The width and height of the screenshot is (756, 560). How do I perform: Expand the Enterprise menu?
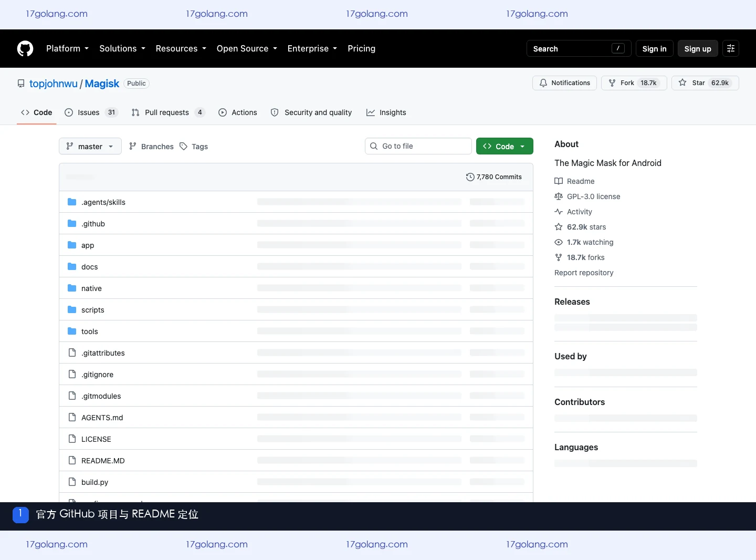[312, 48]
